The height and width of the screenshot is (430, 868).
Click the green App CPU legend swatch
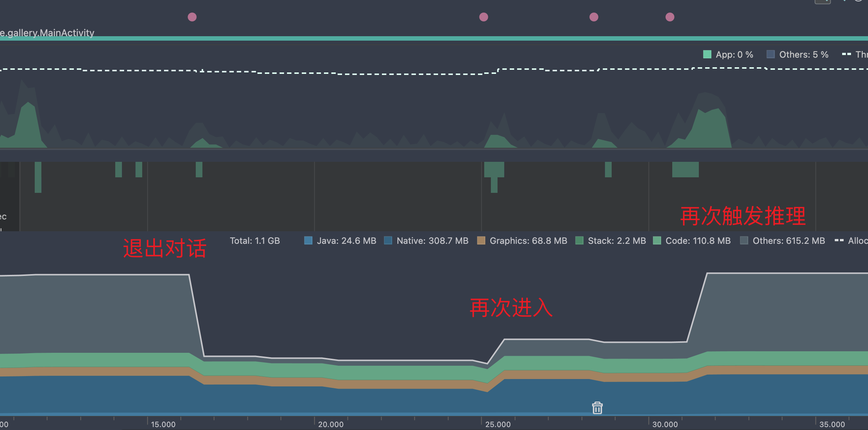pyautogui.click(x=707, y=55)
